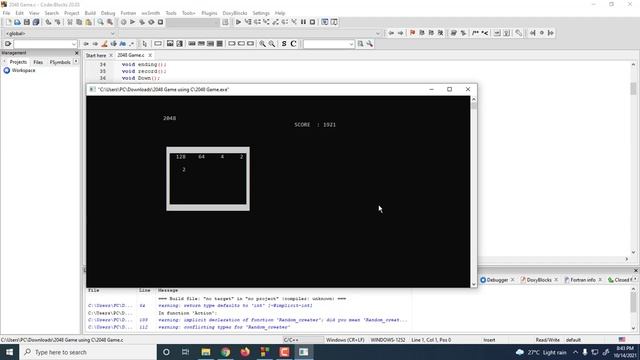Open Chrome from the taskbar

tap(225, 352)
